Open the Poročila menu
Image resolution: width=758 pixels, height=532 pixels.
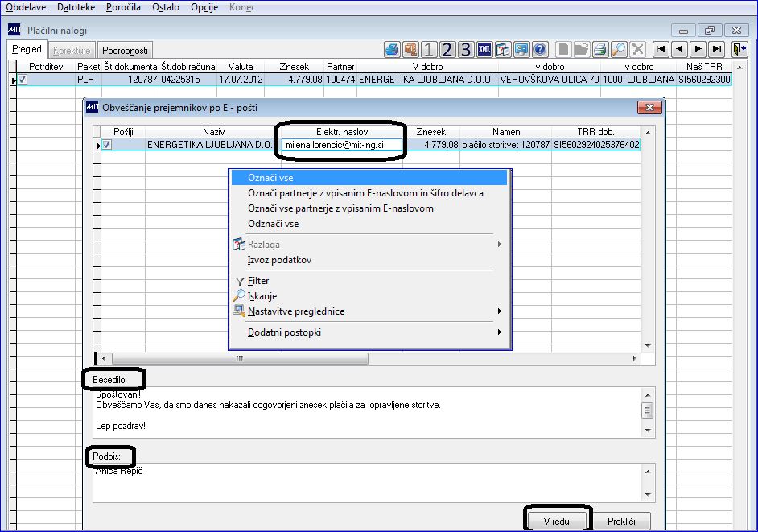[x=123, y=7]
